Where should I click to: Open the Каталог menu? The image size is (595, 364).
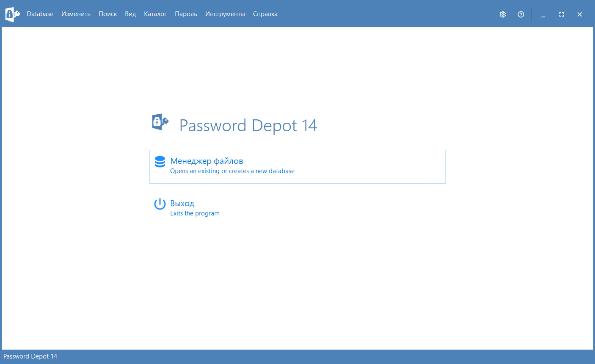pos(155,14)
